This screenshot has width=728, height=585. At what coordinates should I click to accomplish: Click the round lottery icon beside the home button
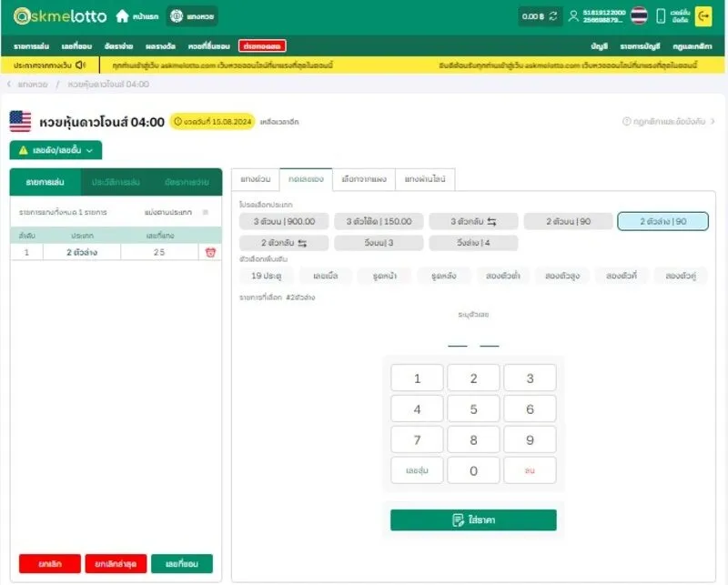pos(179,16)
